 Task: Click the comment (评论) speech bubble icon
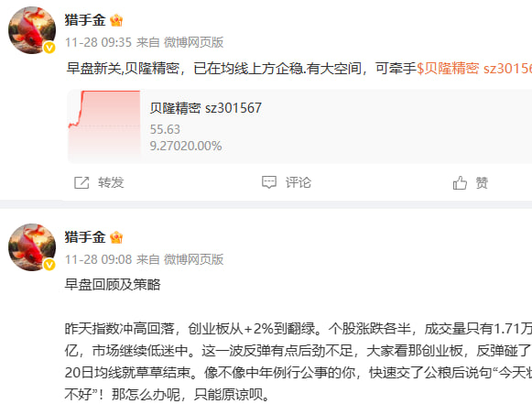coord(269,182)
